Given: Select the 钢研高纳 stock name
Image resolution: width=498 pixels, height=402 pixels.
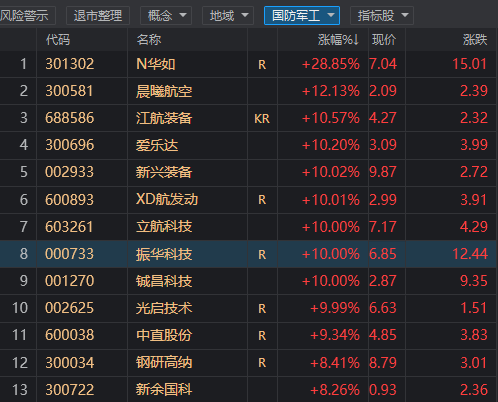Looking at the screenshot, I should coord(164,363).
